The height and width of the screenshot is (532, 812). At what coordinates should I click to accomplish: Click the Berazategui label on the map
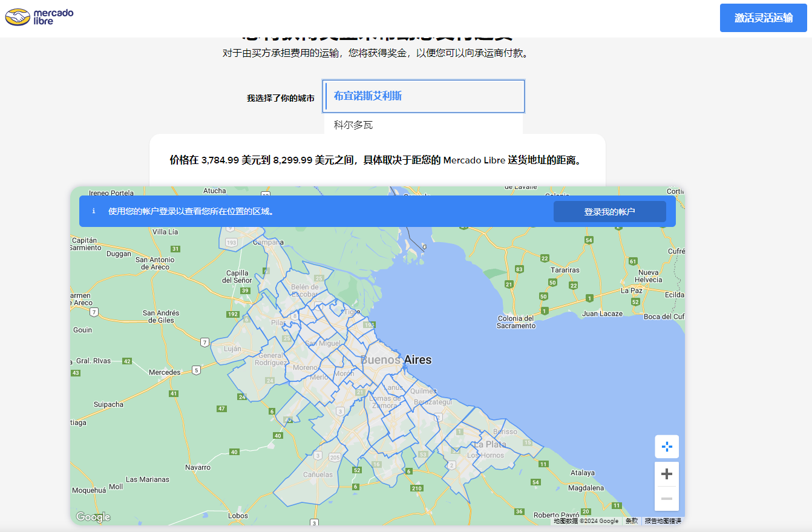[433, 402]
